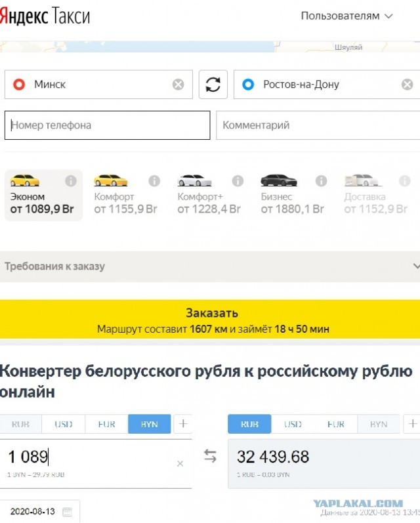Click the yellow Эконом car icon
The image size is (420, 523).
point(25,180)
